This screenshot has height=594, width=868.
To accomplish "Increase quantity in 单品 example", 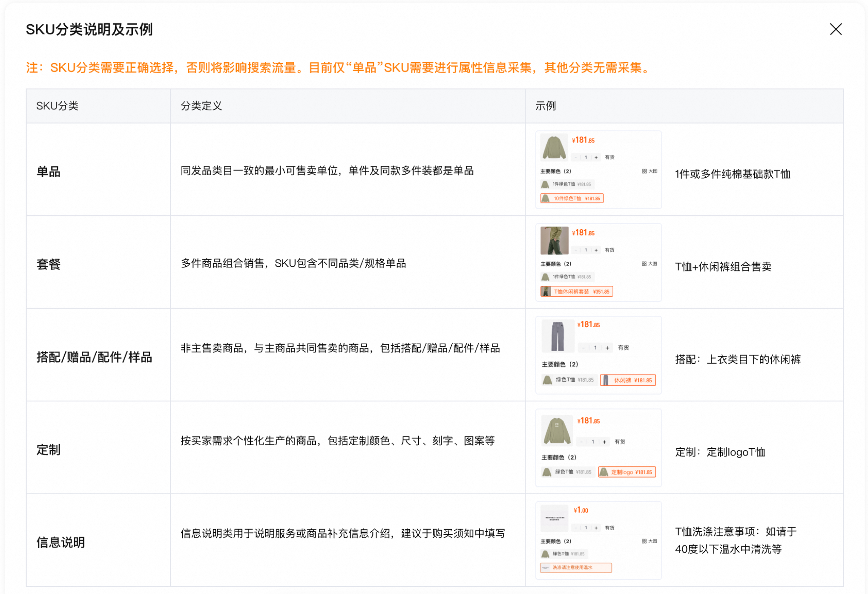I will [x=596, y=157].
